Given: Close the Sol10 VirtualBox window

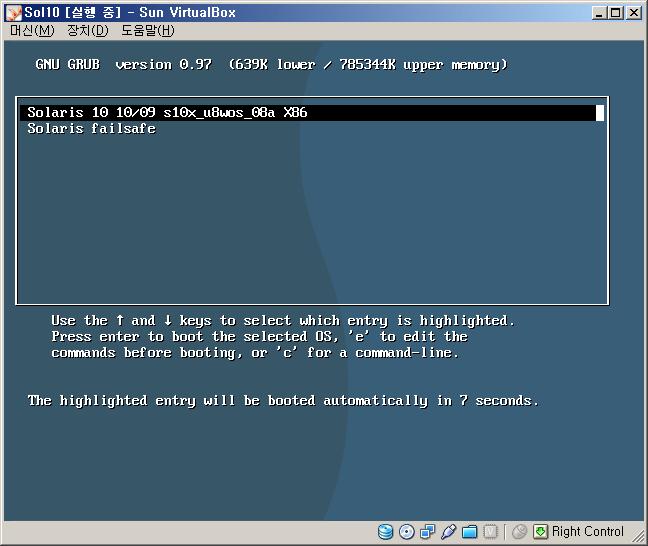Looking at the screenshot, I should (x=634, y=13).
